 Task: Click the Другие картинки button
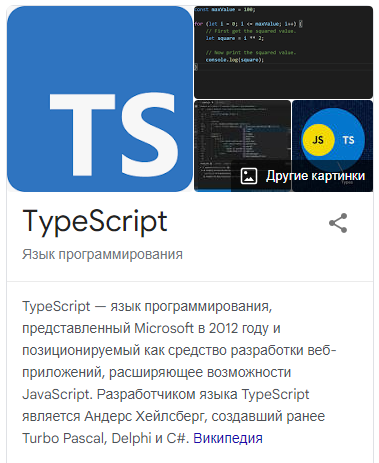pos(302,176)
